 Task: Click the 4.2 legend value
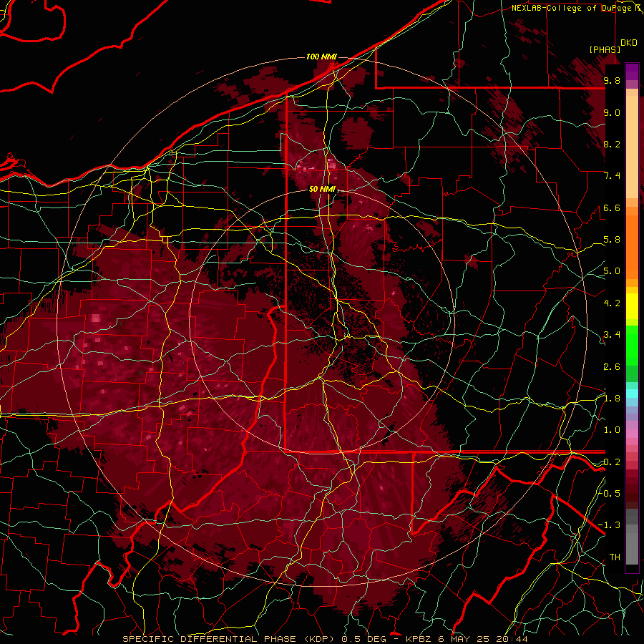(612, 303)
